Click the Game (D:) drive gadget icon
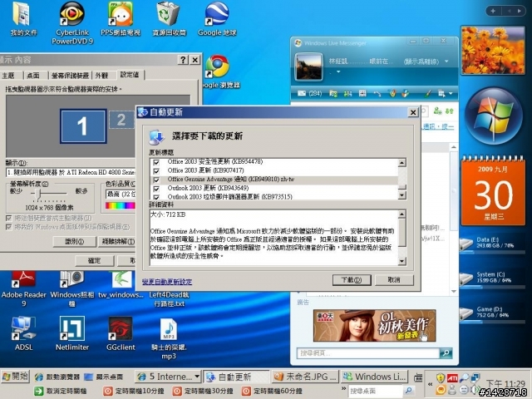This screenshot has height=399, width=532. [x=465, y=313]
